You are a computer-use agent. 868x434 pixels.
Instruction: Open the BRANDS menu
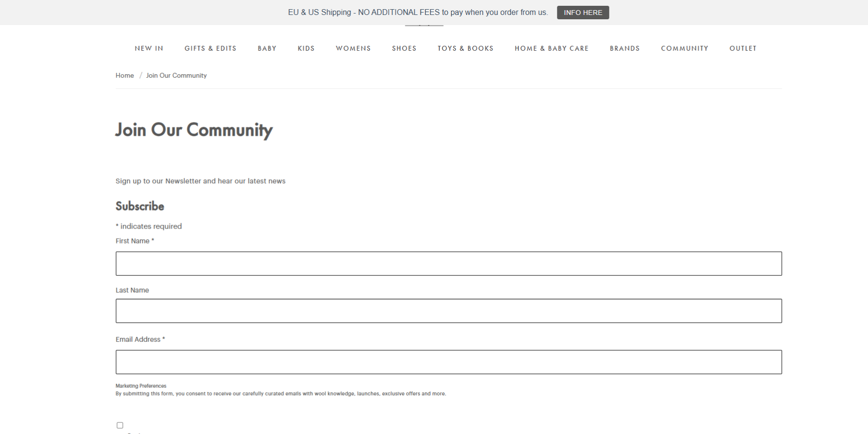pos(624,48)
